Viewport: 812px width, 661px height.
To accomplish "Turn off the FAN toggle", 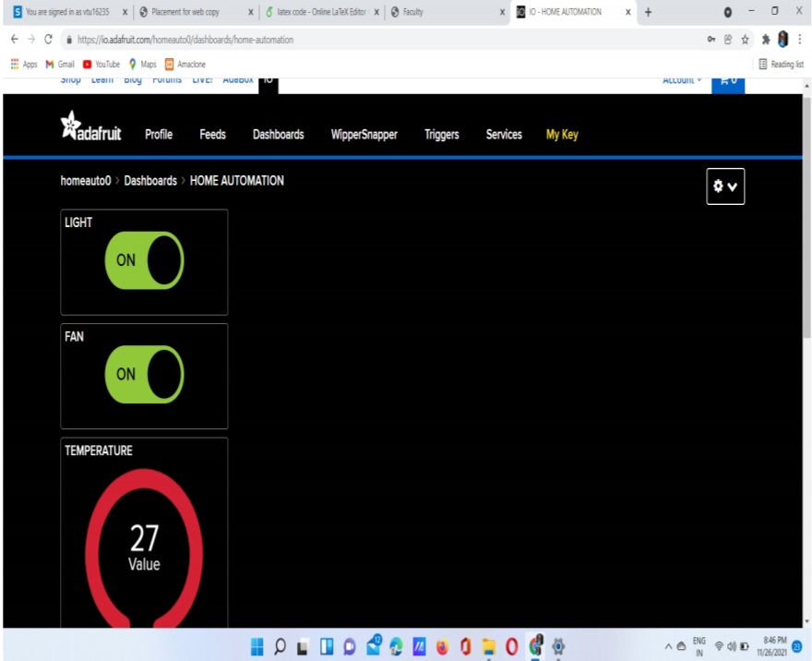I will (143, 375).
